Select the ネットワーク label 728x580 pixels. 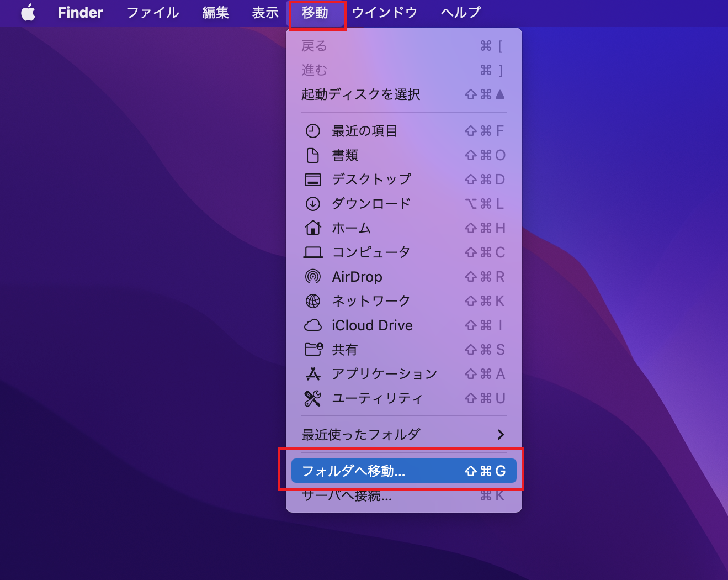pos(371,301)
